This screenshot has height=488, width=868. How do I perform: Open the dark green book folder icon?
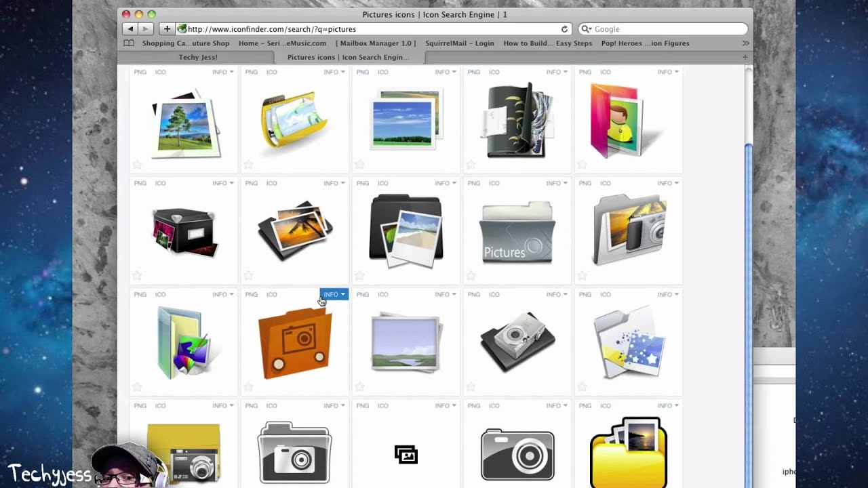click(x=517, y=121)
